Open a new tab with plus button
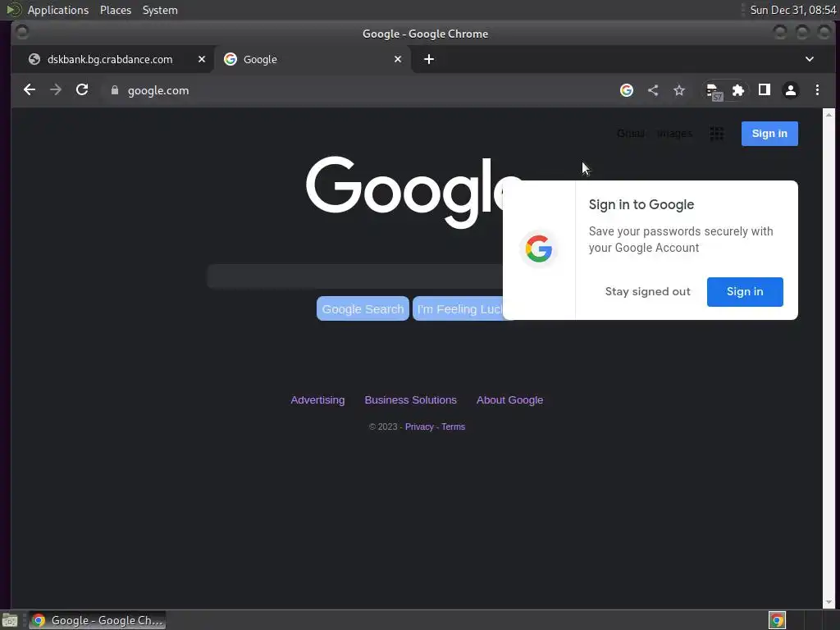 pyautogui.click(x=428, y=59)
